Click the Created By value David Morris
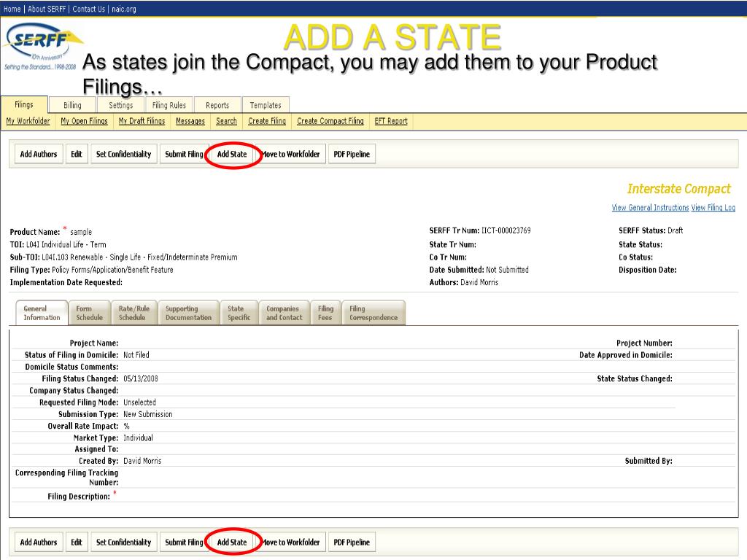 click(142, 461)
